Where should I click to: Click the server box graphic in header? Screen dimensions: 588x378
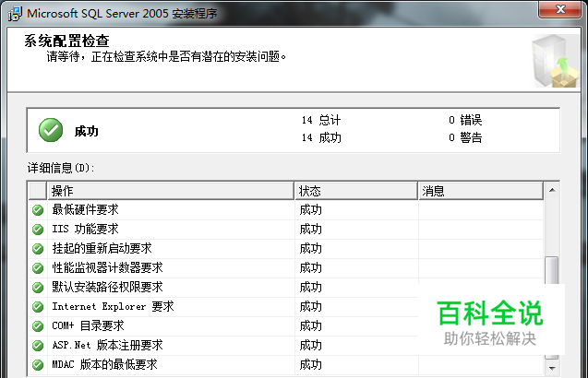point(555,61)
